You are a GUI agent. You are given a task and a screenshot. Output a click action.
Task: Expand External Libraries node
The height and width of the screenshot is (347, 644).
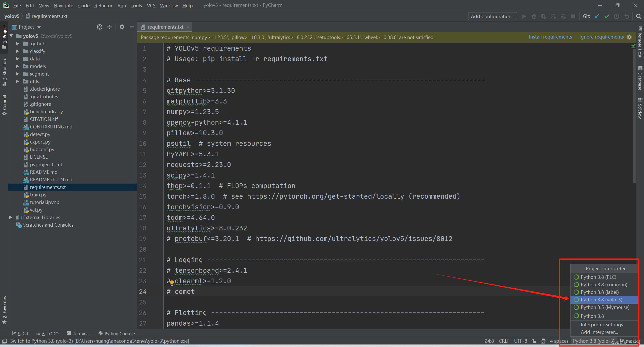(x=11, y=217)
